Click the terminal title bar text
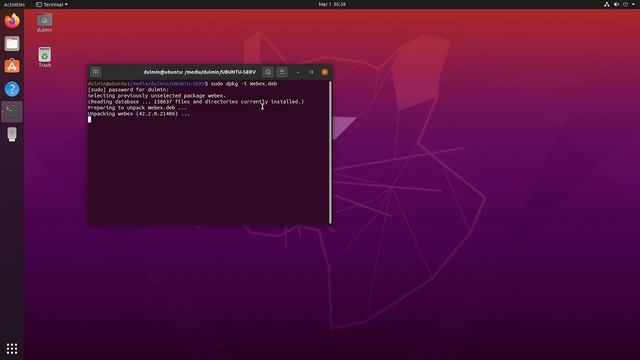Image resolution: width=640 pixels, height=360 pixels. 200,72
